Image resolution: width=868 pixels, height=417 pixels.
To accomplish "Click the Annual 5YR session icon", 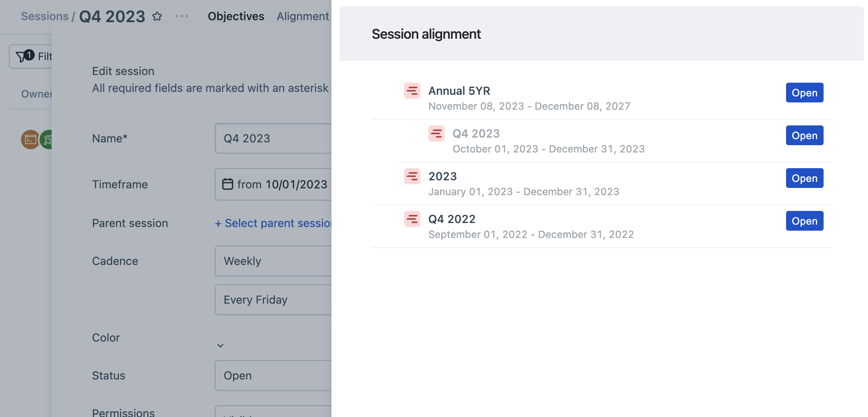I will click(x=412, y=91).
